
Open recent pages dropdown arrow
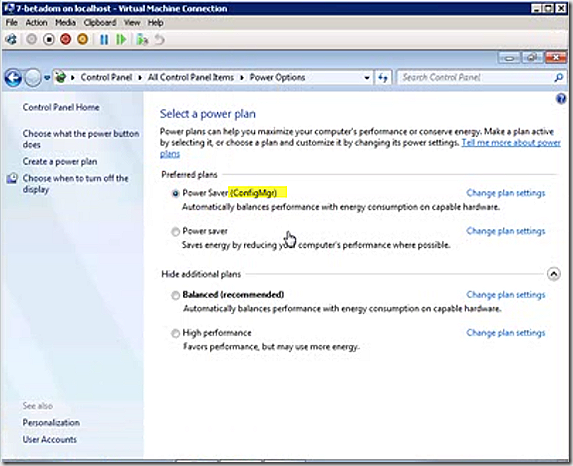(x=47, y=77)
